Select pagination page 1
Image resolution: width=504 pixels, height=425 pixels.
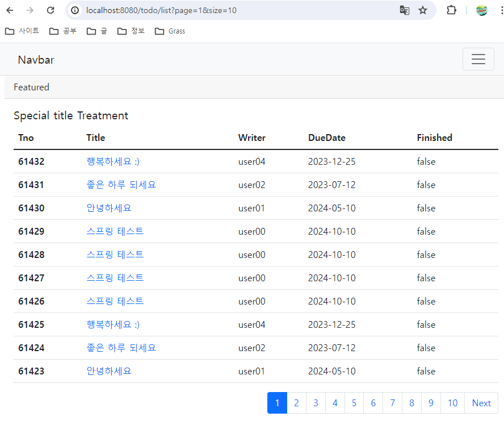(x=277, y=403)
